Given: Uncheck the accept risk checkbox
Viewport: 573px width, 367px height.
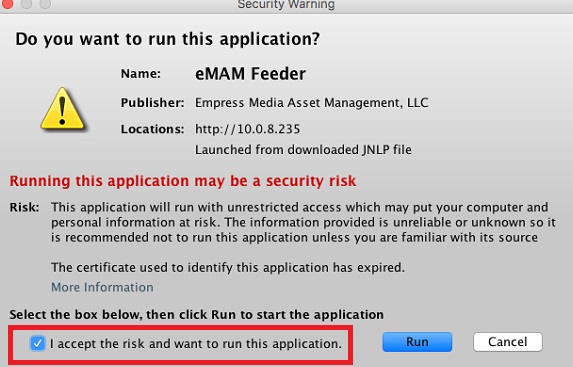Looking at the screenshot, I should click(37, 343).
